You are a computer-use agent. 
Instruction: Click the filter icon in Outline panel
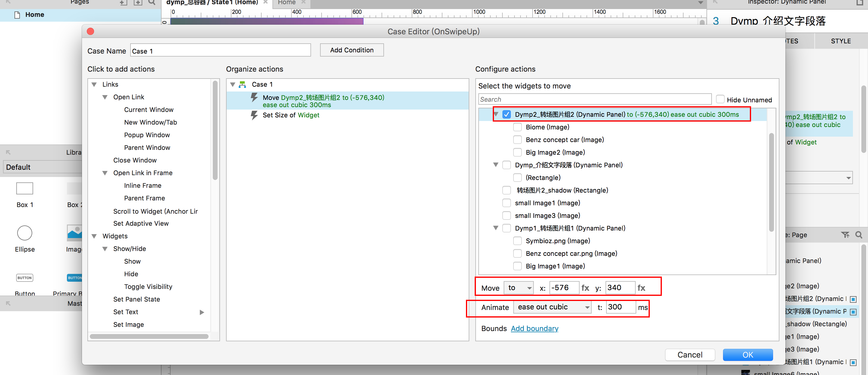click(845, 235)
